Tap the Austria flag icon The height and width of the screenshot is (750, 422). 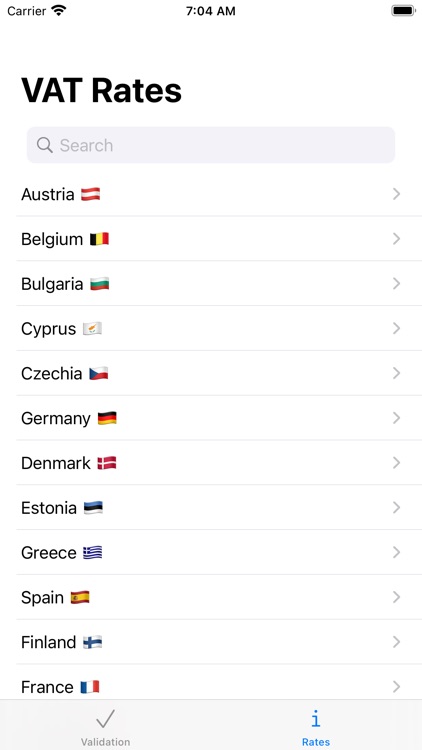coord(90,194)
